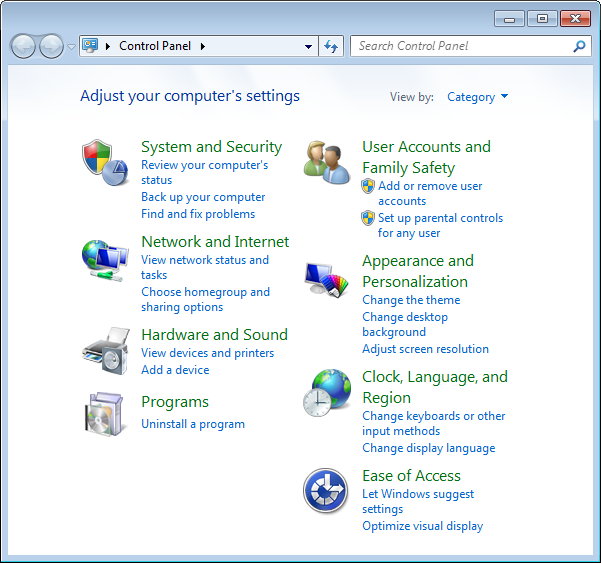Open Choose homegroup and sharing options
601x563 pixels.
(205, 299)
